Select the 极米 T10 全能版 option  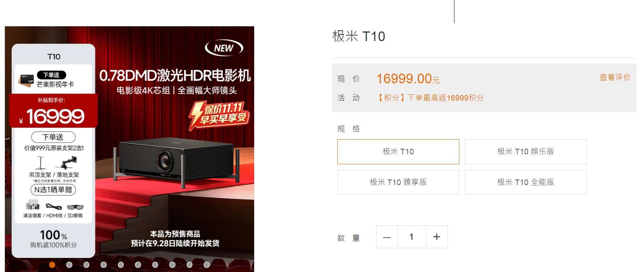click(x=526, y=182)
